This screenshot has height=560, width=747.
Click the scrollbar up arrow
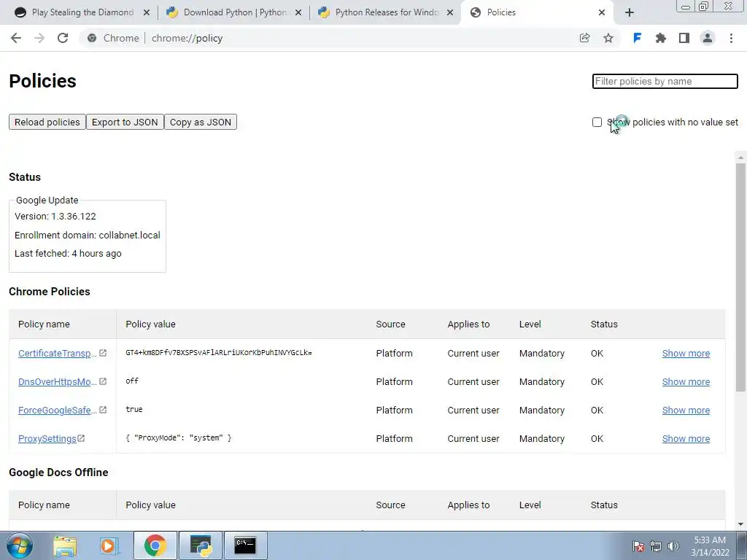(x=740, y=157)
